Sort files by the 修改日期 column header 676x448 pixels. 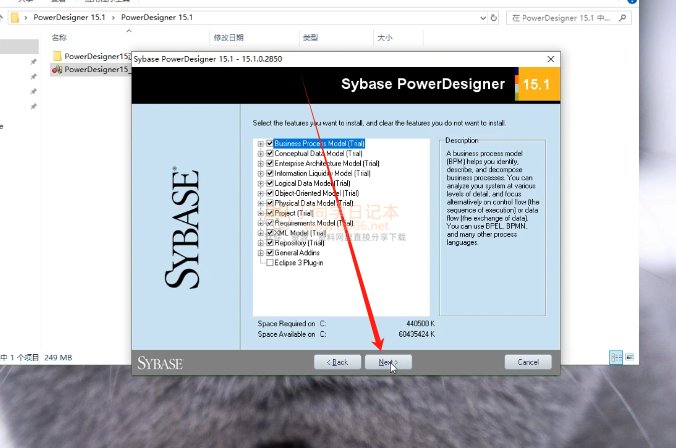(228, 37)
